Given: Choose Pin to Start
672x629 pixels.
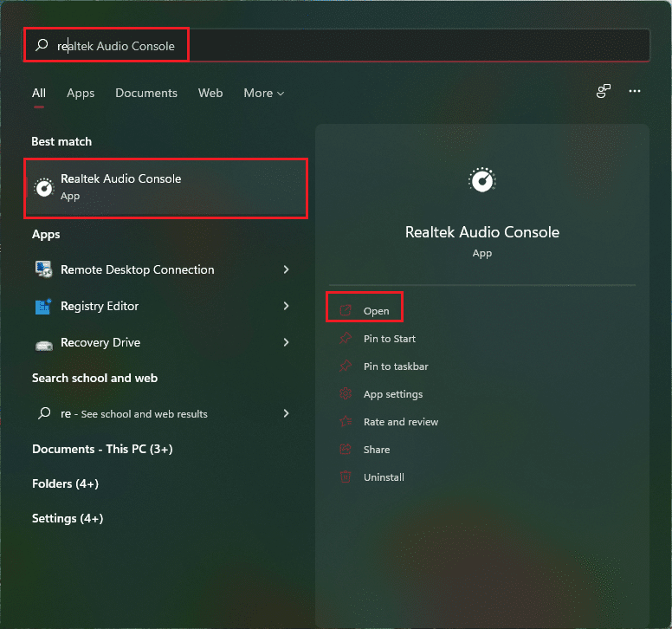Looking at the screenshot, I should coord(390,339).
